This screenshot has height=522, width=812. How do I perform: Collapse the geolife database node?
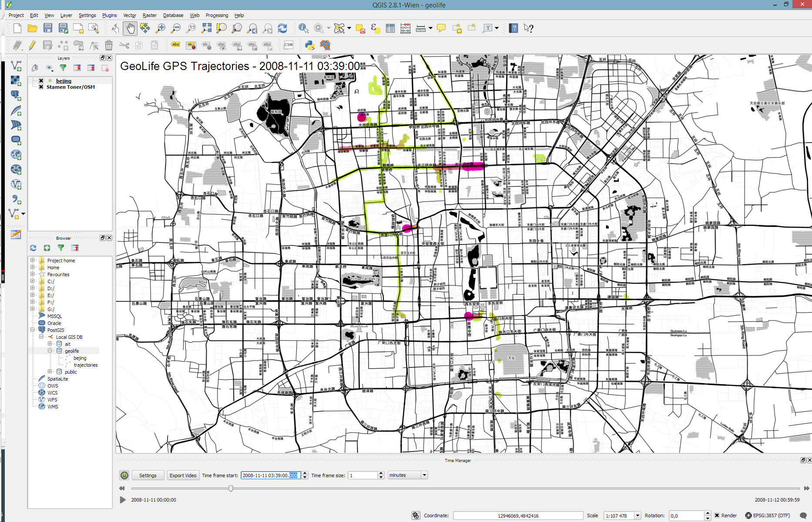coord(50,351)
